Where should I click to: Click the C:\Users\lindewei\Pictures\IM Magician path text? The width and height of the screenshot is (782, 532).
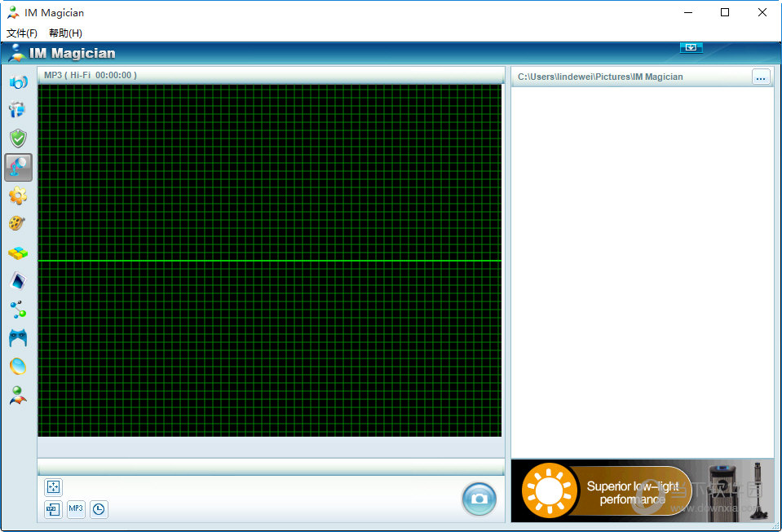coord(600,77)
